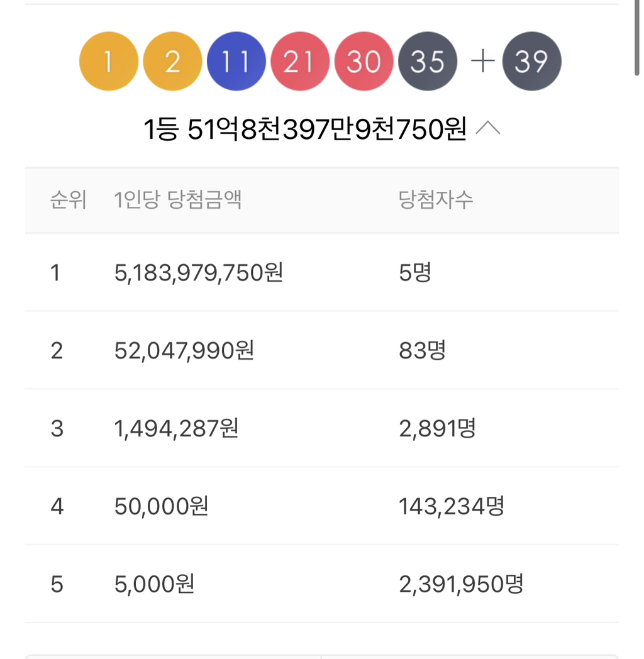Select the gray ball numbered 35
This screenshot has width=644, height=659.
pyautogui.click(x=428, y=62)
